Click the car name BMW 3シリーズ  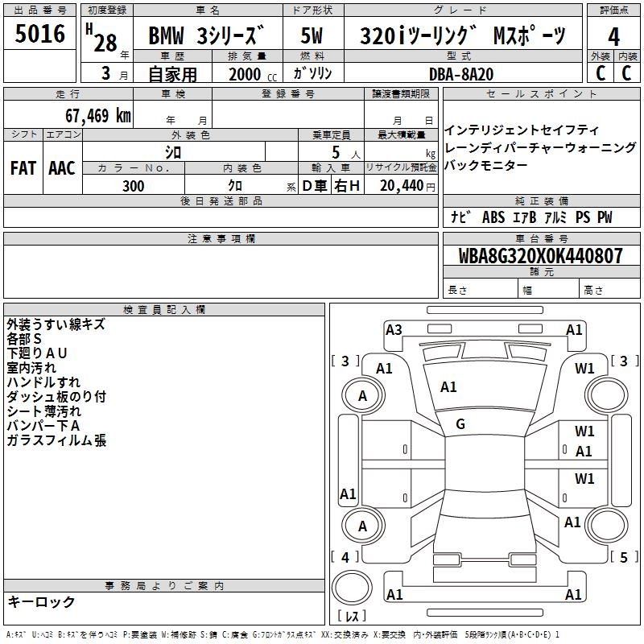click(207, 37)
